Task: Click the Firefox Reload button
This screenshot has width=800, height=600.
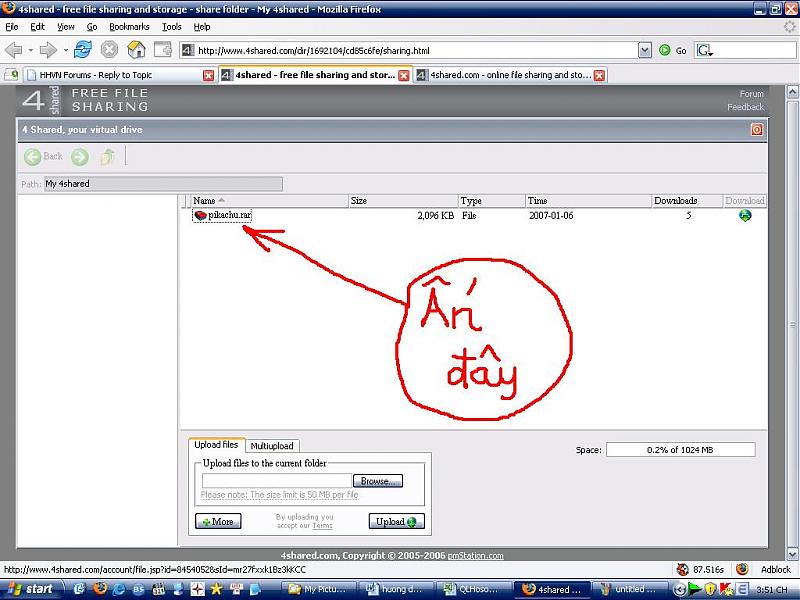Action: click(83, 49)
